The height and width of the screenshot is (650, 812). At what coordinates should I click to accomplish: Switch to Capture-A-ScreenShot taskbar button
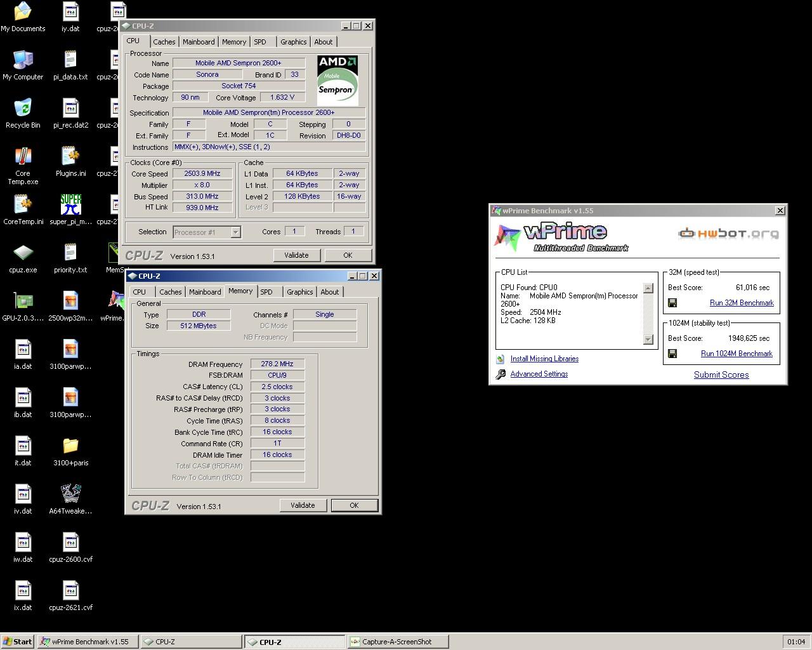click(x=398, y=642)
